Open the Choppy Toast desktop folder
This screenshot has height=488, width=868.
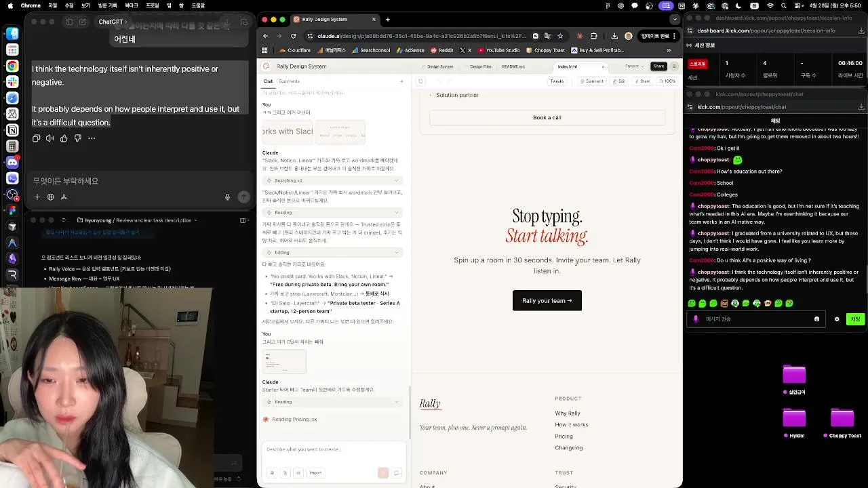842,423
